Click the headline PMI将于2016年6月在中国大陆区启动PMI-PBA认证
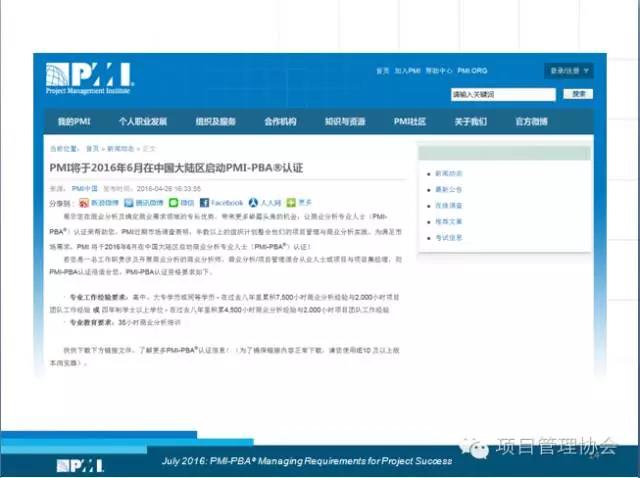The height and width of the screenshot is (478, 640). click(x=176, y=168)
